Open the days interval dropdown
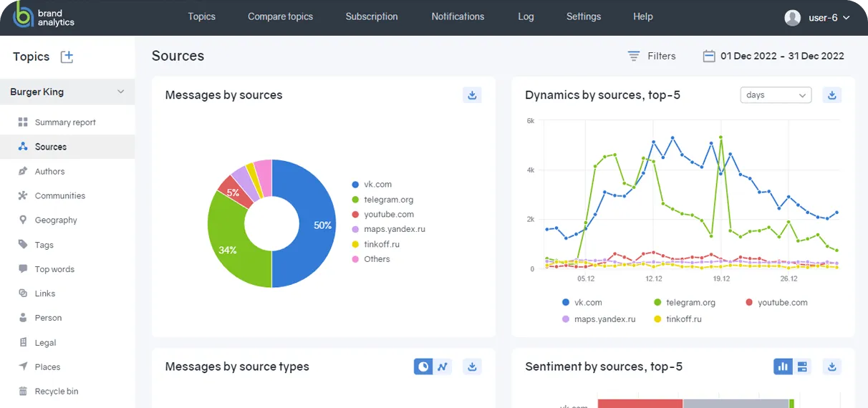Image resolution: width=868 pixels, height=408 pixels. [776, 95]
